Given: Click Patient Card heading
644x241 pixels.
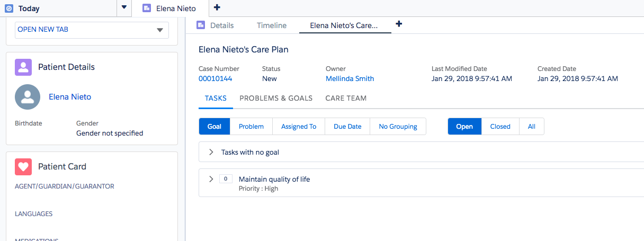Looking at the screenshot, I should 62,166.
